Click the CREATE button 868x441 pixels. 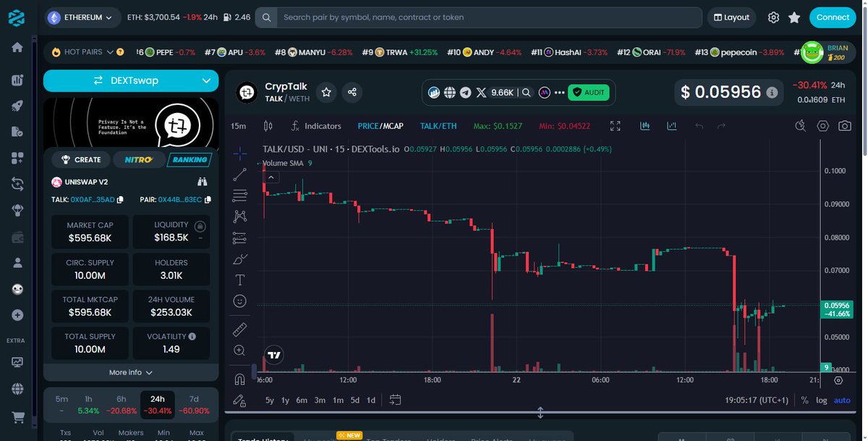[81, 159]
